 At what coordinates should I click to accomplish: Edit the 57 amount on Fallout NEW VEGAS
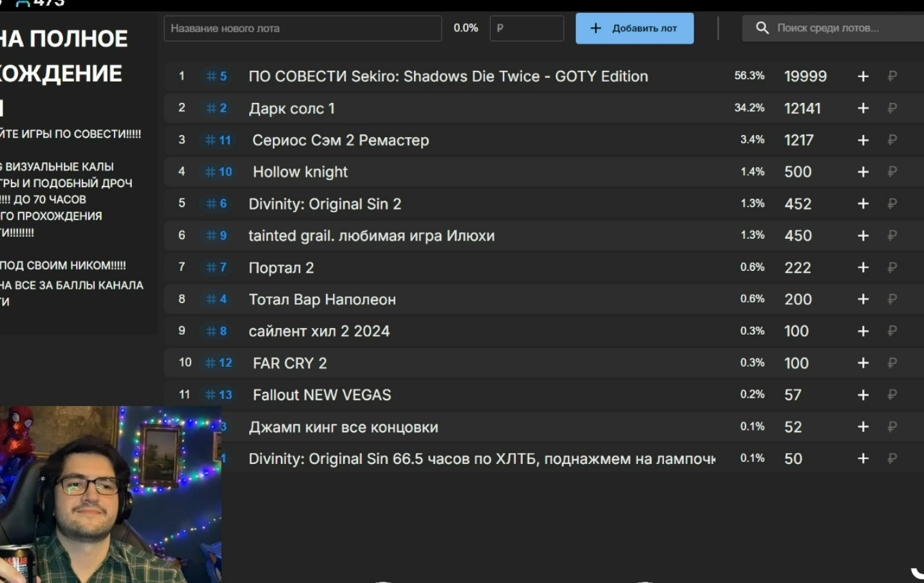793,395
